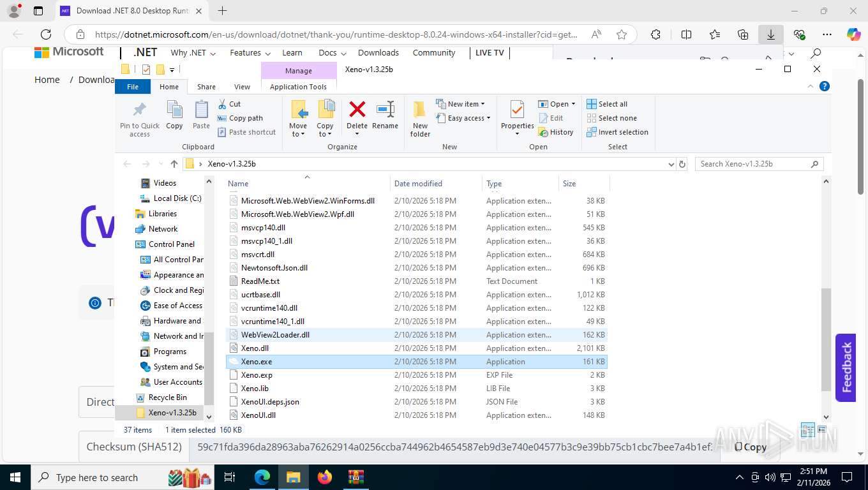Select Xeno.dll in file list
Image resolution: width=868 pixels, height=490 pixels.
click(x=255, y=348)
